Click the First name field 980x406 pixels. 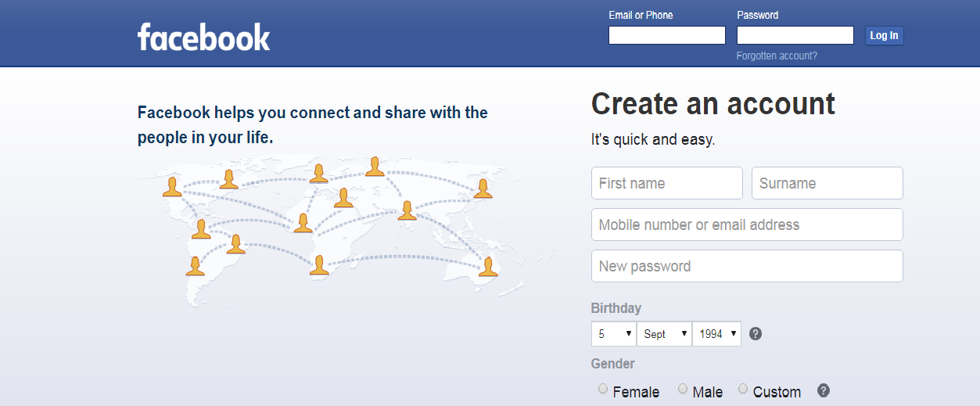coord(667,183)
